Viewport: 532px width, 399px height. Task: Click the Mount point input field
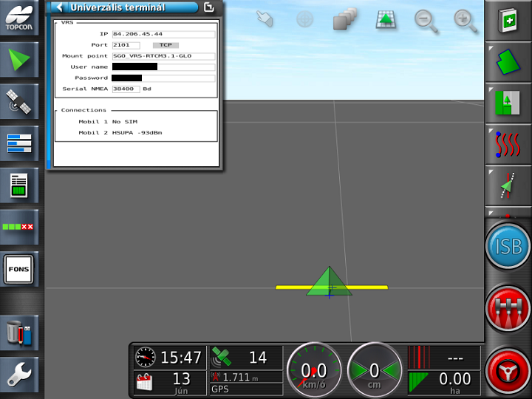[163, 56]
